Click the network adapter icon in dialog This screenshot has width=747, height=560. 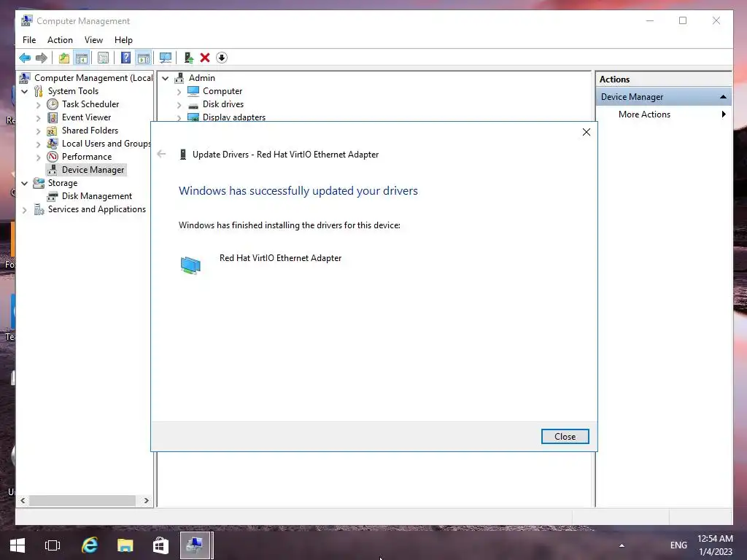[x=190, y=265]
